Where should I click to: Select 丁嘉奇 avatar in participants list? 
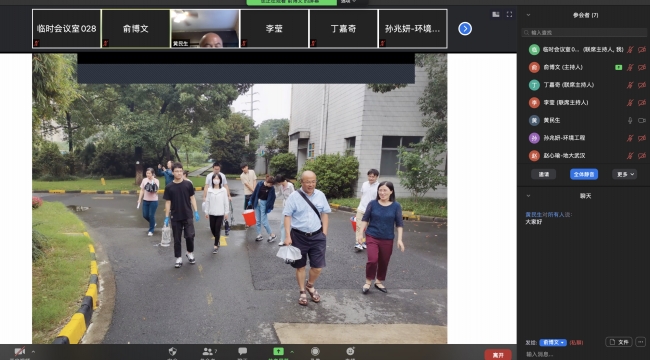534,85
